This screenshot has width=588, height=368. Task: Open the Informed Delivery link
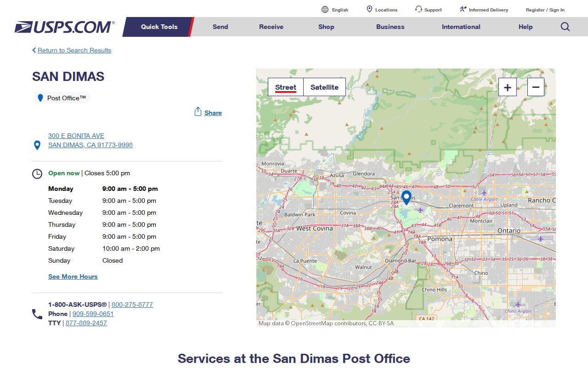(488, 10)
